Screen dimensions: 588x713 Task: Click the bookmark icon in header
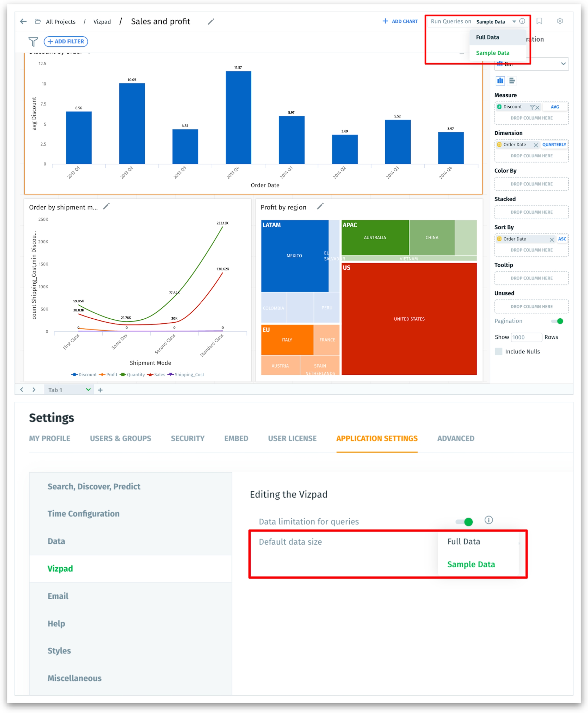539,21
